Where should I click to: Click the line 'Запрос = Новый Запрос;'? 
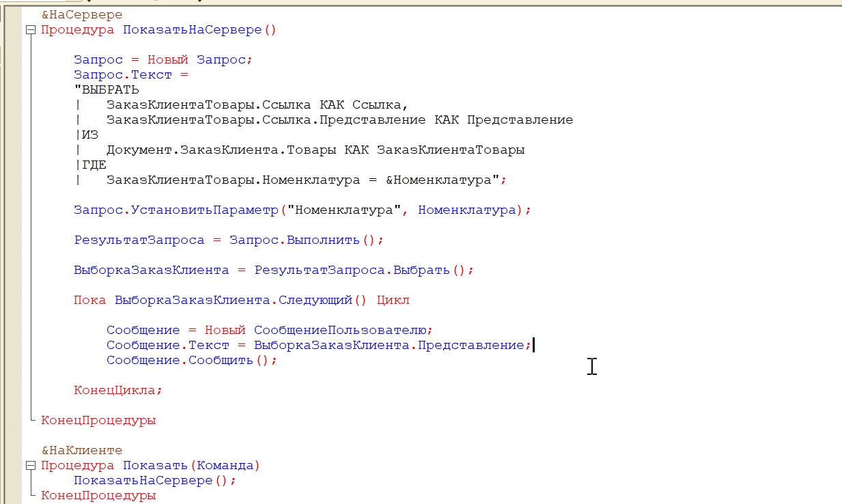point(163,59)
